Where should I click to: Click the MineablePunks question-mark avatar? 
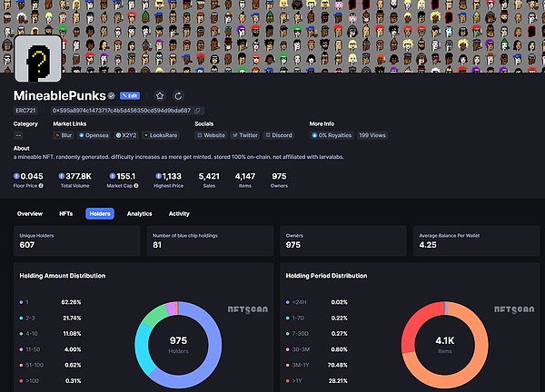pos(37,60)
